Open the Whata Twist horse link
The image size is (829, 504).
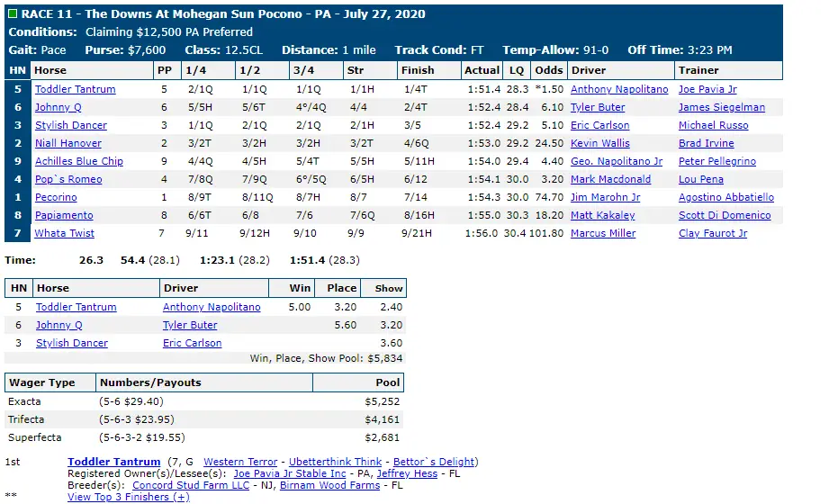click(65, 233)
